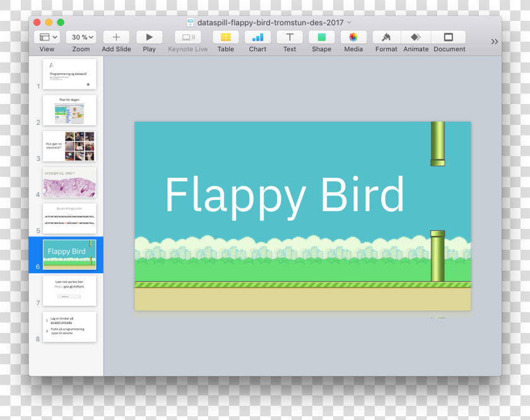The height and width of the screenshot is (420, 530).
Task: Open the 30% Zoom dropdown
Action: click(81, 37)
